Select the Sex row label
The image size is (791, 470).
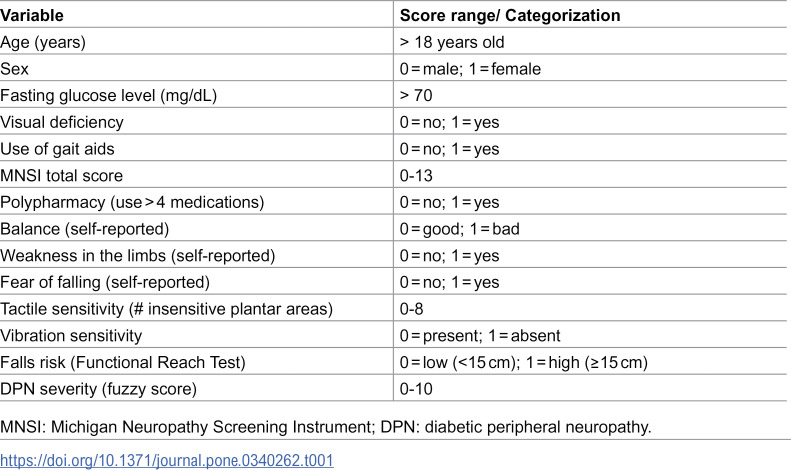[14, 69]
